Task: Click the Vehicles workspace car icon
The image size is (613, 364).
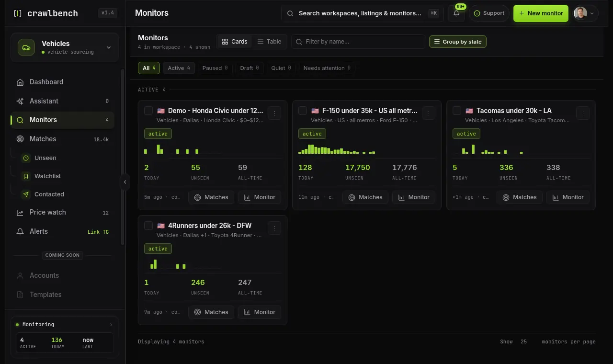Action: pos(26,47)
